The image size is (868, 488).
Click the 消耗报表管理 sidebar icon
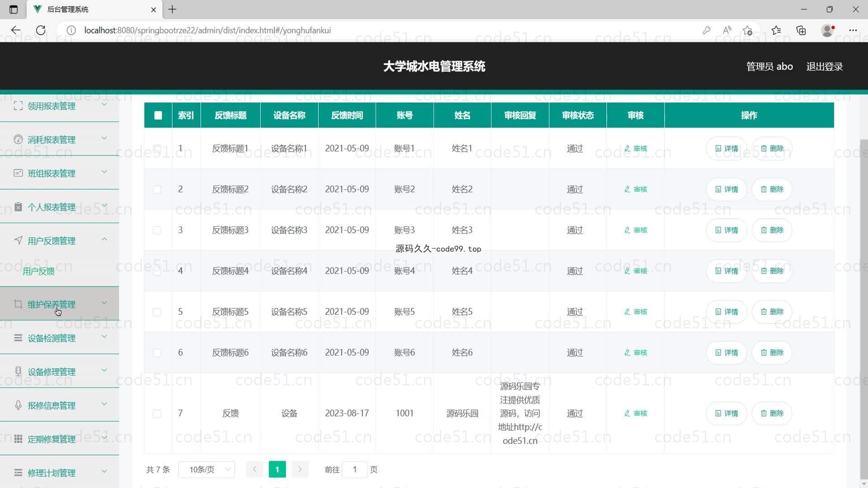[18, 140]
